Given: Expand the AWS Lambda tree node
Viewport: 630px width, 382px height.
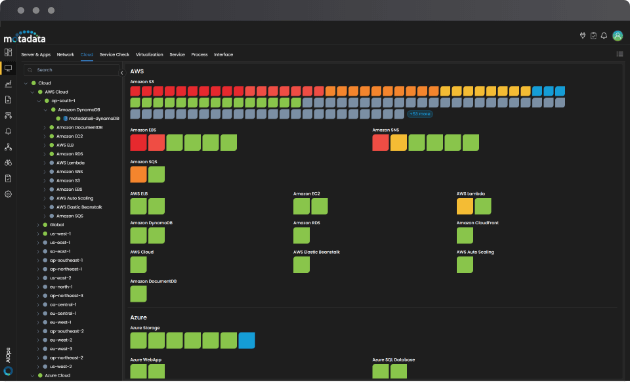Looking at the screenshot, I should 45,163.
